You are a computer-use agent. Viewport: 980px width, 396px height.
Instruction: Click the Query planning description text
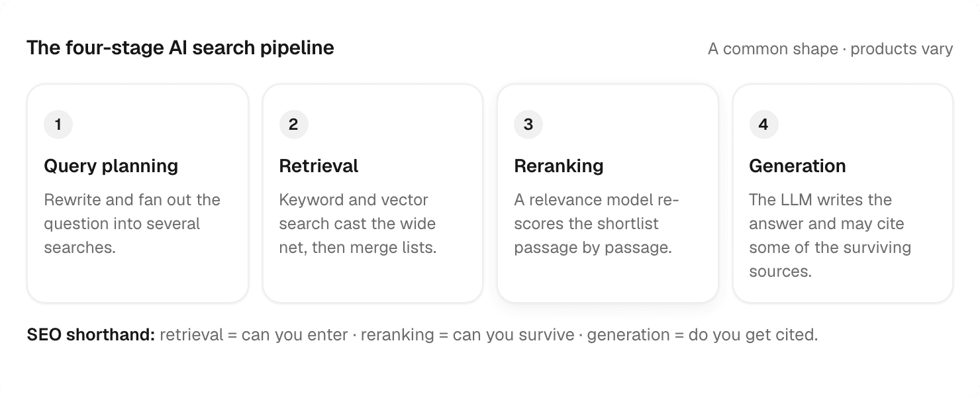[132, 224]
